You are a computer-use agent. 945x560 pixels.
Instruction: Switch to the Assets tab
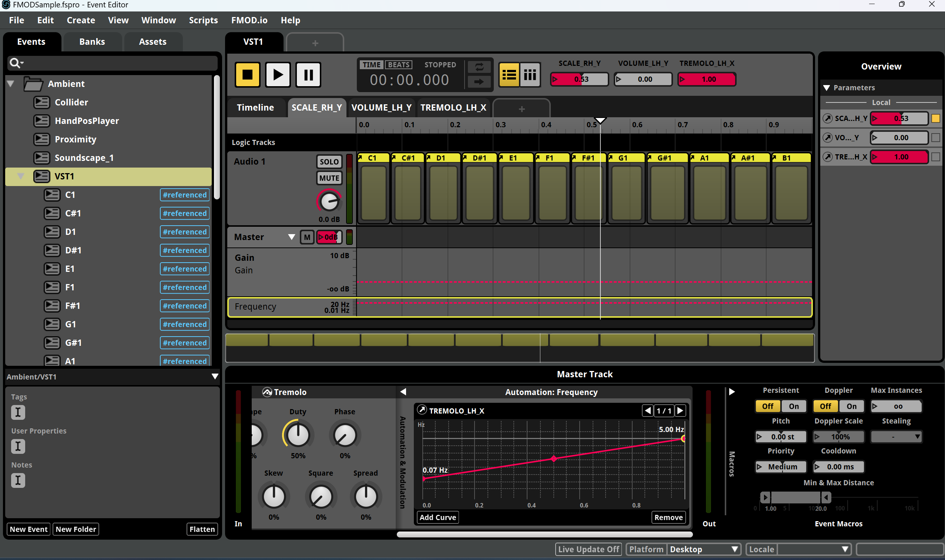pos(153,41)
